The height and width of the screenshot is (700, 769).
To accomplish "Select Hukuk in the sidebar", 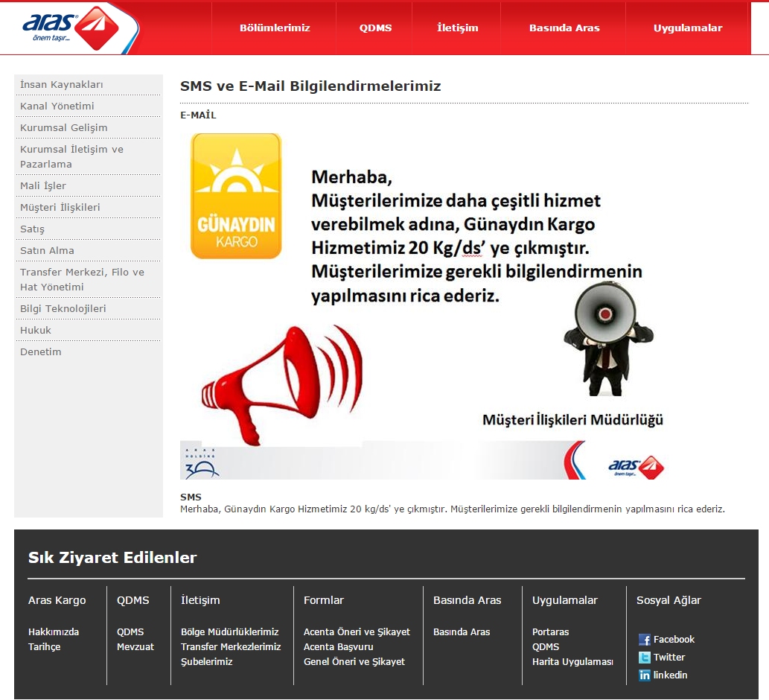I will 89,330.
